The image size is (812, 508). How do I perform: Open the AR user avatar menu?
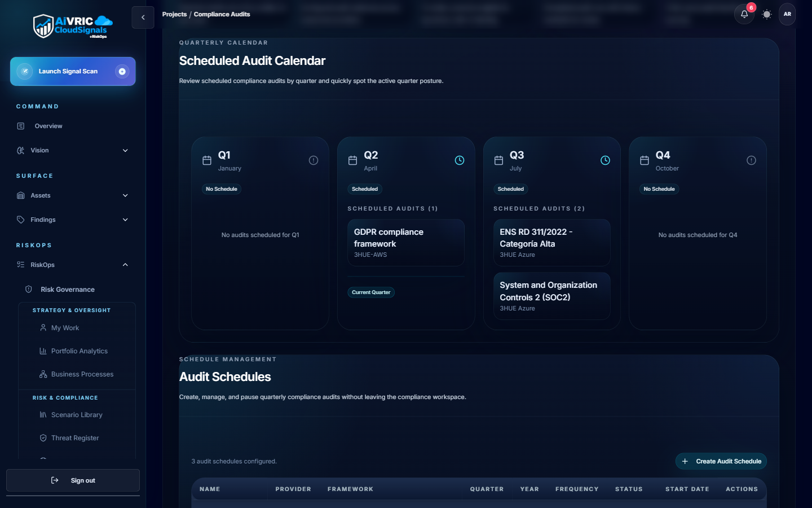pyautogui.click(x=787, y=14)
